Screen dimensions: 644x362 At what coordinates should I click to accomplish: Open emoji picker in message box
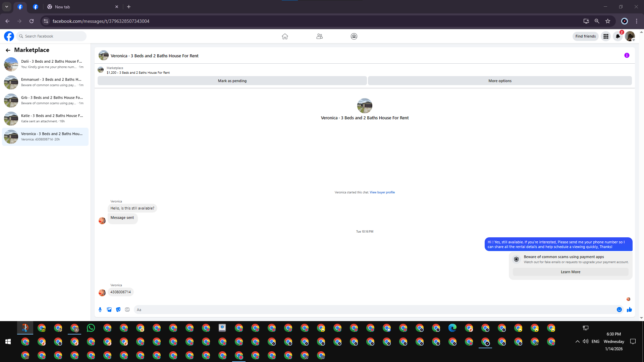[x=619, y=310]
